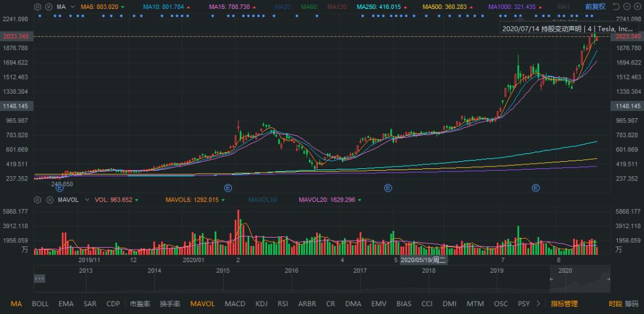Open MA indicator settings gear
This screenshot has height=314, width=644.
click(38, 7)
